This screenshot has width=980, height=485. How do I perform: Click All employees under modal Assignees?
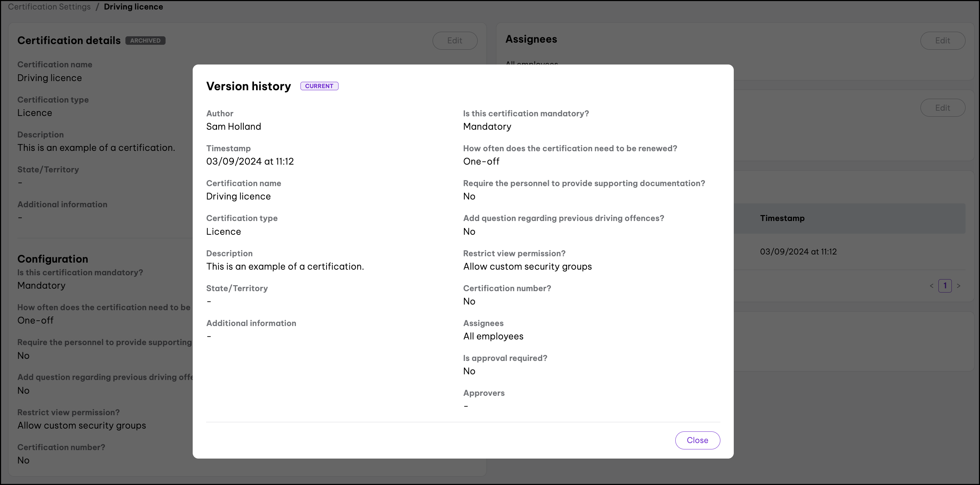pyautogui.click(x=493, y=336)
